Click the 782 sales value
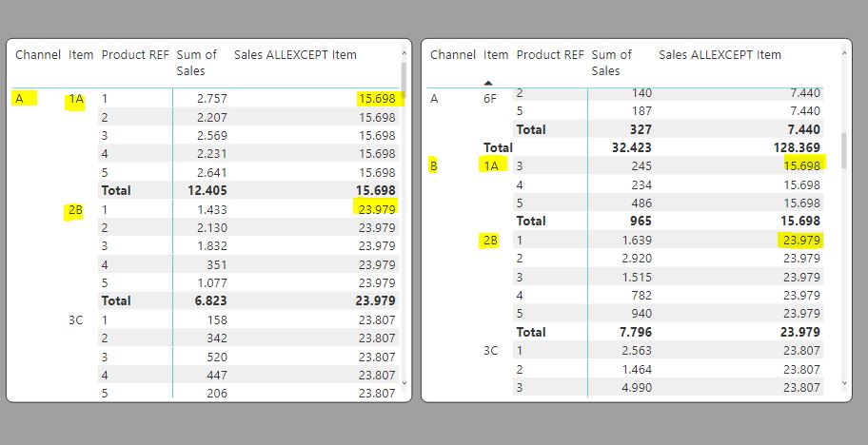868x445 pixels. point(641,295)
